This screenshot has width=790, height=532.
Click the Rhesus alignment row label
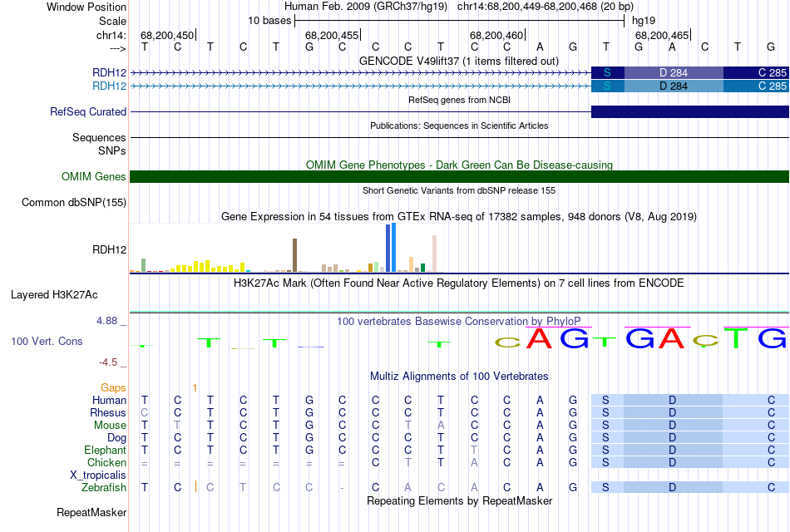click(108, 412)
